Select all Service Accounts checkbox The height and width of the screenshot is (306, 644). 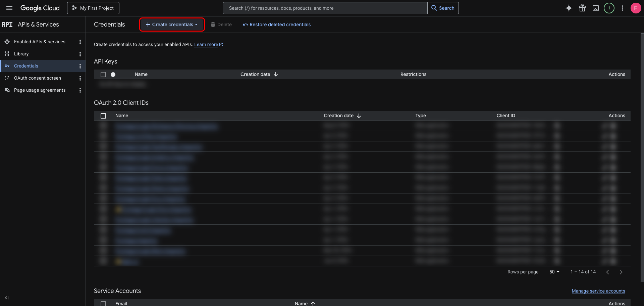tap(103, 304)
